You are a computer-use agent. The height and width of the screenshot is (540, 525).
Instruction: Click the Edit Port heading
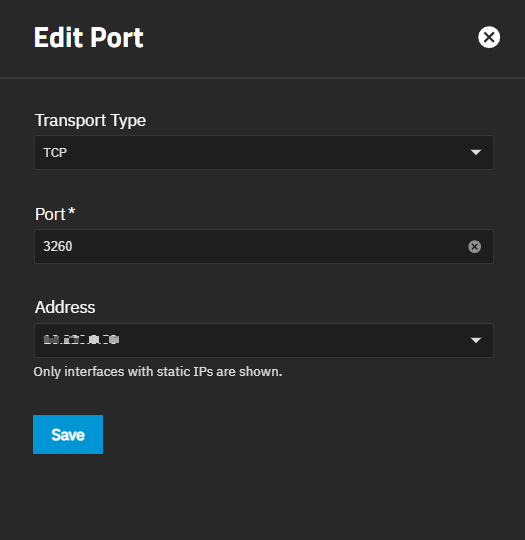tap(89, 37)
